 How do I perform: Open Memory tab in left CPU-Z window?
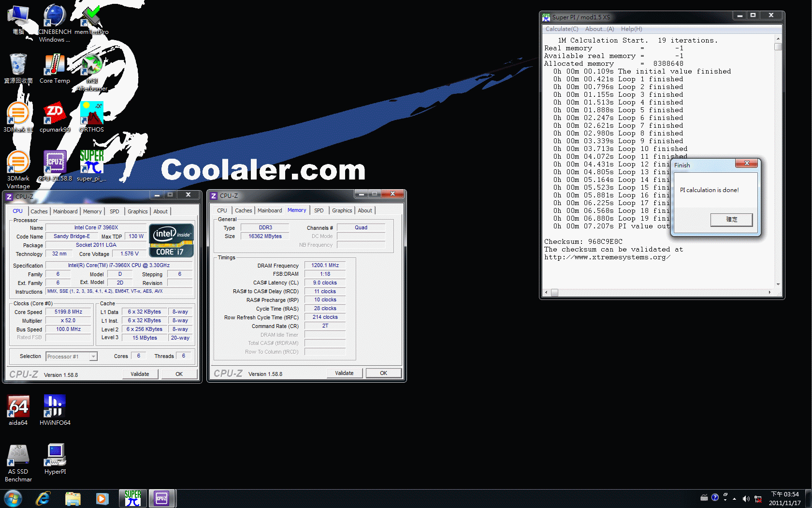92,211
